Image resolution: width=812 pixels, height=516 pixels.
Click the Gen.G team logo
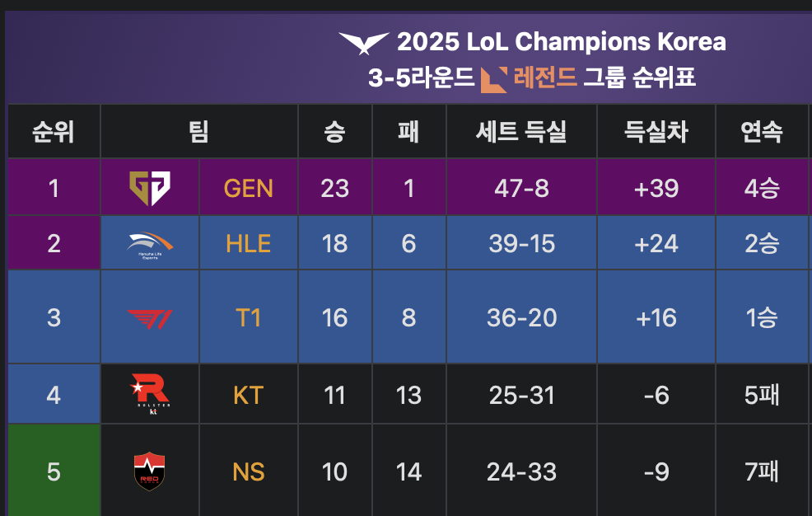(150, 188)
